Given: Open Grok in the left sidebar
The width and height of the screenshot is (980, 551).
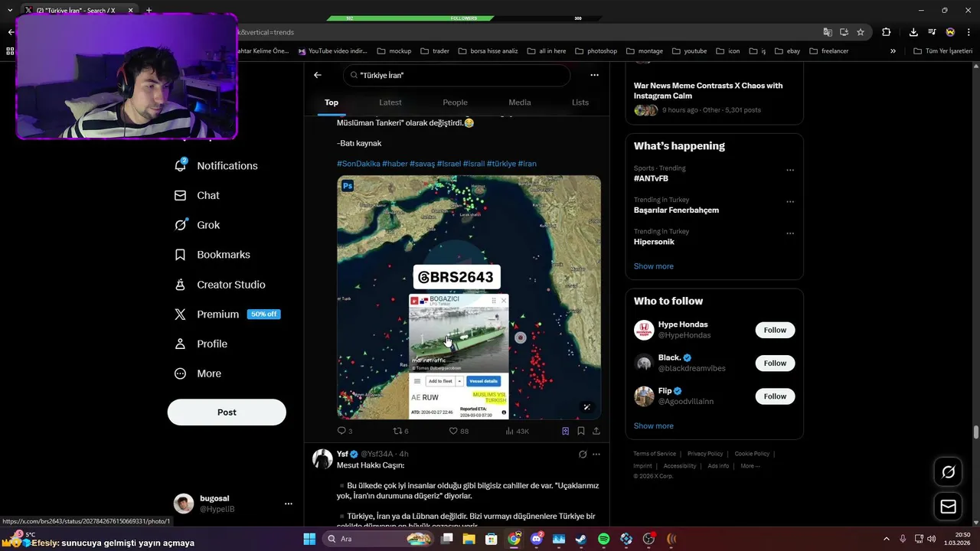Looking at the screenshot, I should (x=197, y=225).
